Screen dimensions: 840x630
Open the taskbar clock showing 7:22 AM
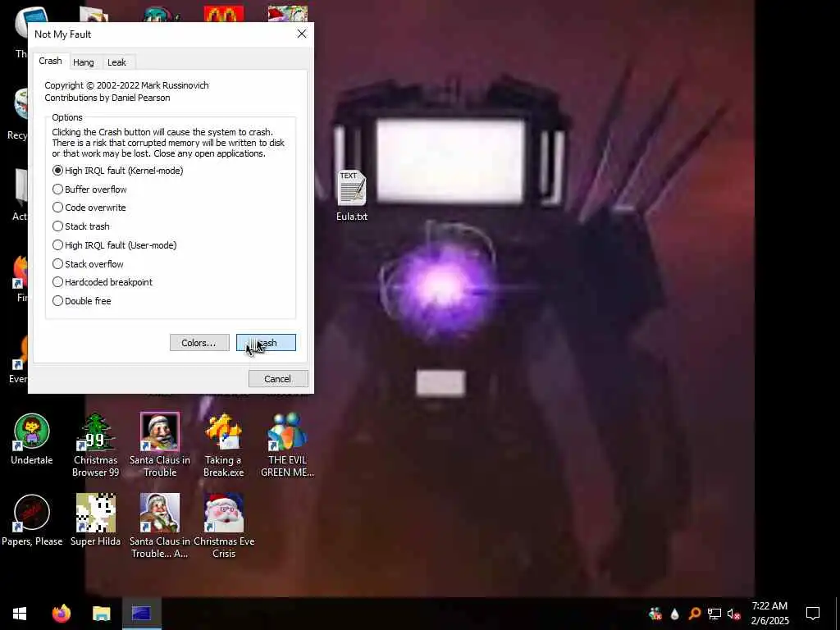(x=769, y=614)
